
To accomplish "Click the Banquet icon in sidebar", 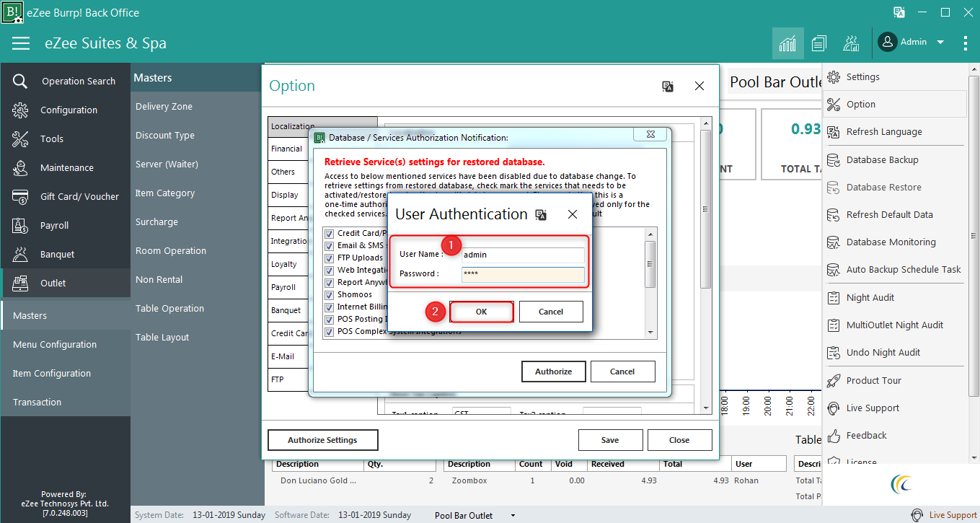I will tap(20, 255).
